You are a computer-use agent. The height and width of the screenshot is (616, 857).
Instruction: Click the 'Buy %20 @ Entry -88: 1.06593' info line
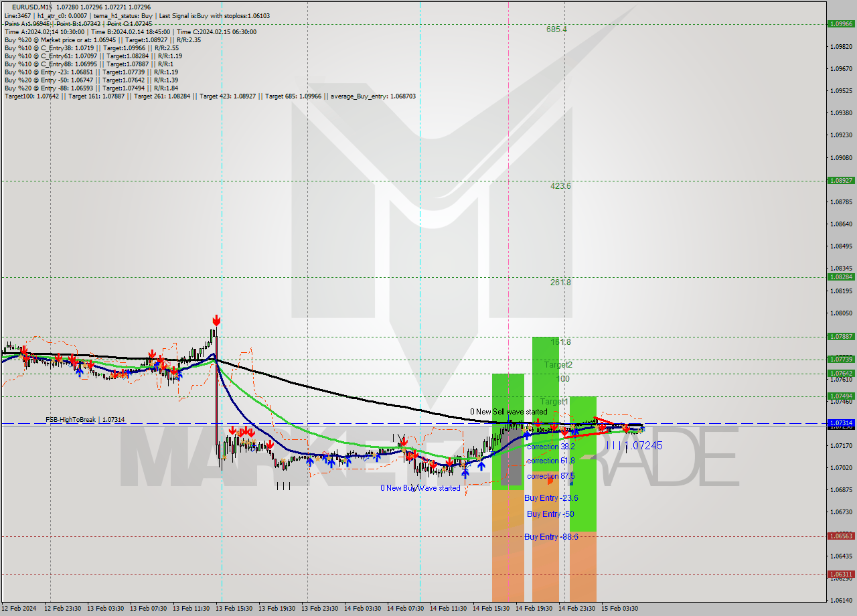[x=91, y=88]
